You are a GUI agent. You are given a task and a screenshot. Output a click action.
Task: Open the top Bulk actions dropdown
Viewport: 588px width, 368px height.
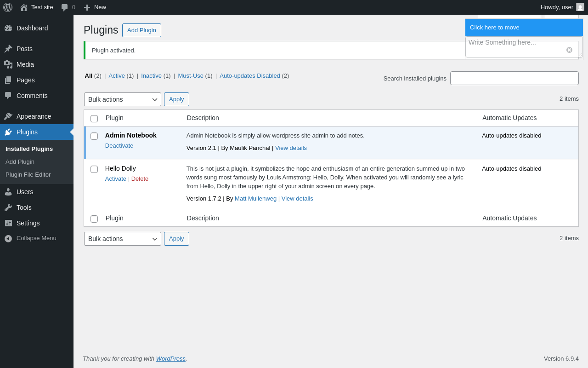123,99
